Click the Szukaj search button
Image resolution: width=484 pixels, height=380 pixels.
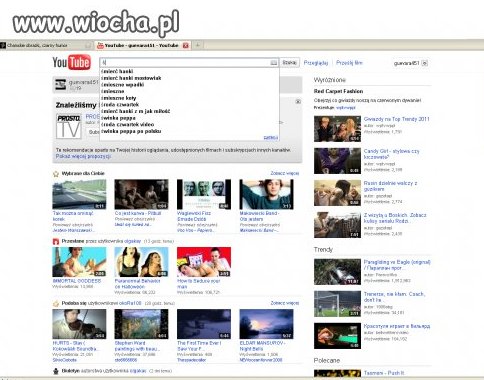click(x=289, y=63)
